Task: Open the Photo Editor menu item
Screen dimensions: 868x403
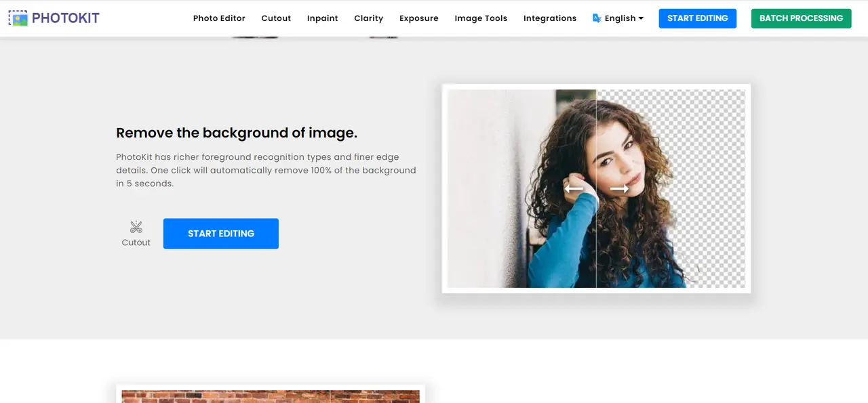Action: (219, 18)
